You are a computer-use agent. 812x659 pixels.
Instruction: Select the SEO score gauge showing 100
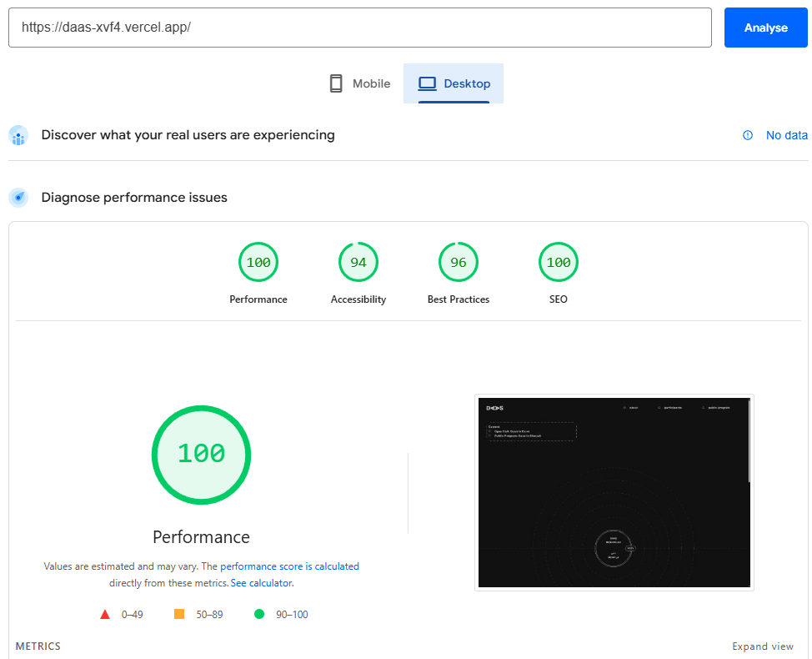[559, 261]
